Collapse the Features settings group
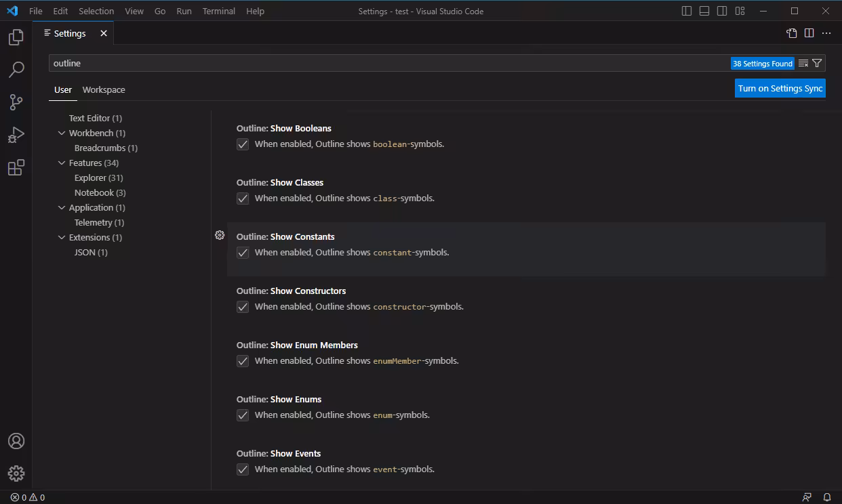 click(62, 163)
